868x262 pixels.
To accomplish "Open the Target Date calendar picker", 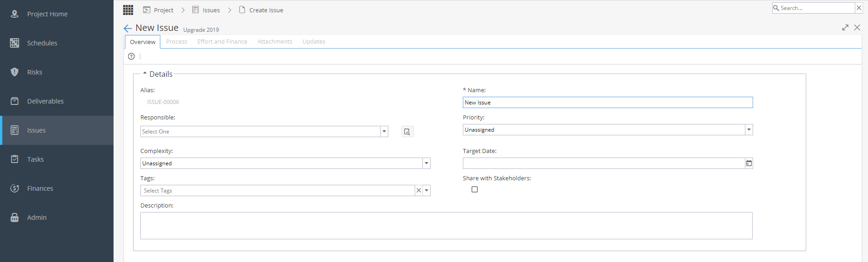I will click(749, 163).
